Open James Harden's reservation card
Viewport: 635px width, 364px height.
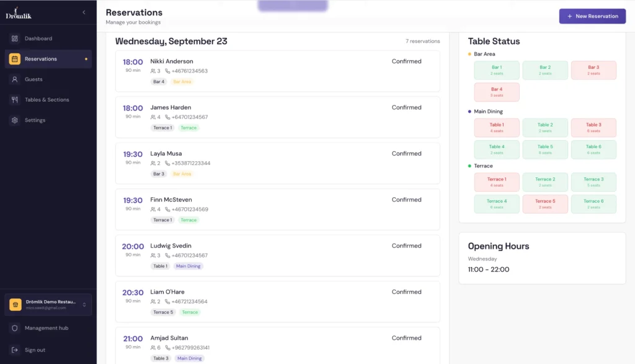277,117
